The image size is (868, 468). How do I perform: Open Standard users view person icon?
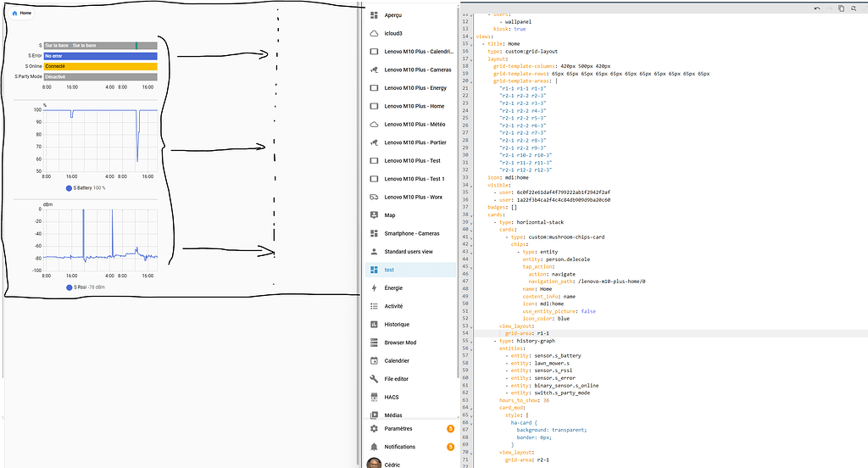(x=374, y=252)
